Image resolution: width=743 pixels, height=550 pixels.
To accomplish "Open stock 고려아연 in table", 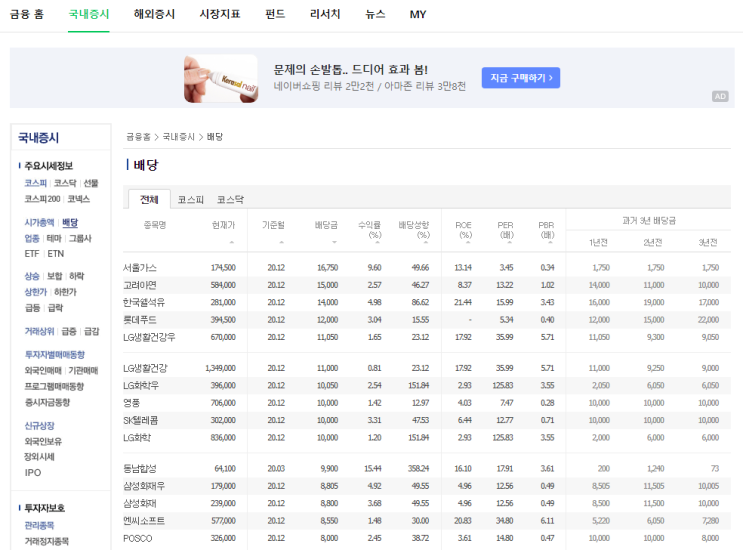I will pos(140,285).
